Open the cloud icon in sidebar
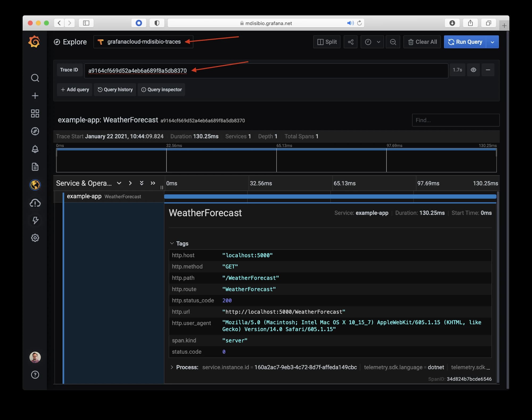Image resolution: width=532 pixels, height=420 pixels. [x=35, y=203]
